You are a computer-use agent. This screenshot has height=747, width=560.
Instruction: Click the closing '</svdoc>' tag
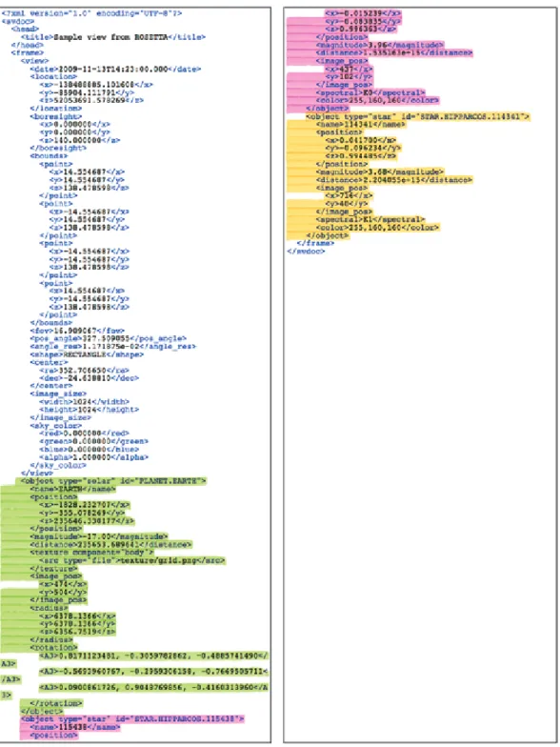[306, 252]
